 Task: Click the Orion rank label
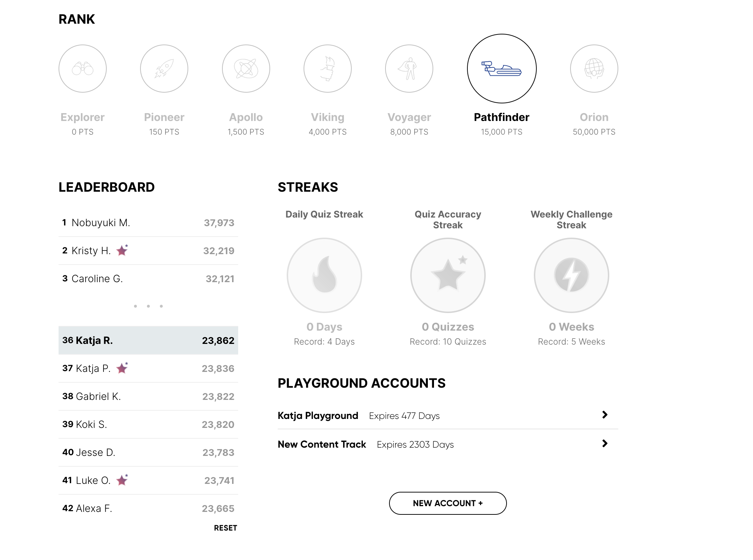[x=594, y=117]
